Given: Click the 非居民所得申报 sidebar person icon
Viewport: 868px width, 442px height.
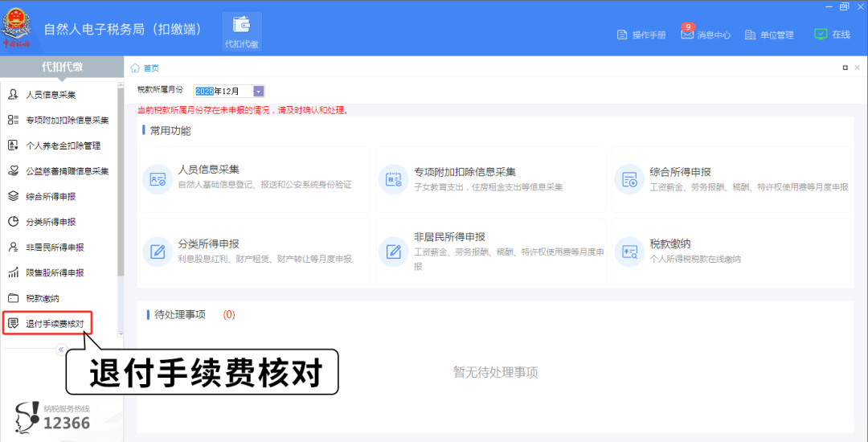Looking at the screenshot, I should click(x=14, y=248).
